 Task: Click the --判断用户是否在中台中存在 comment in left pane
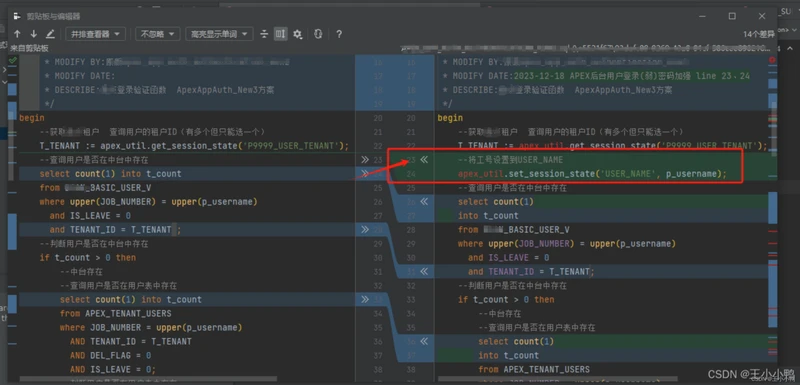point(94,244)
